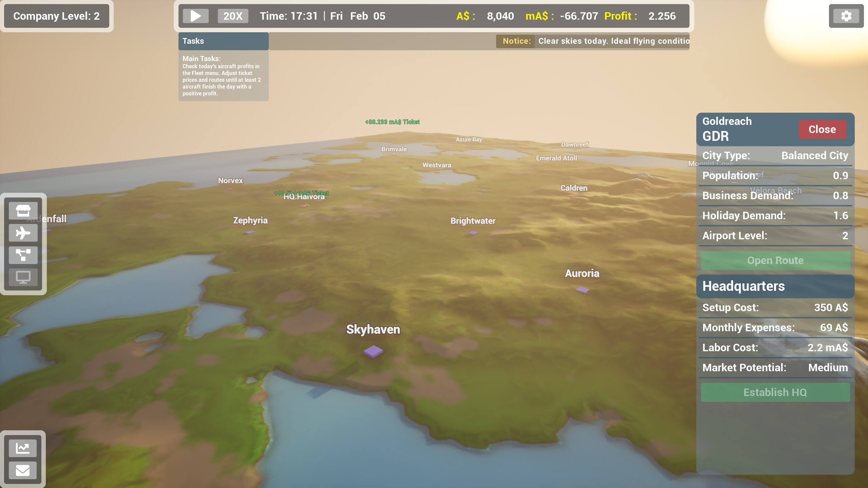
Task: Open settings gear icon
Action: 846,16
